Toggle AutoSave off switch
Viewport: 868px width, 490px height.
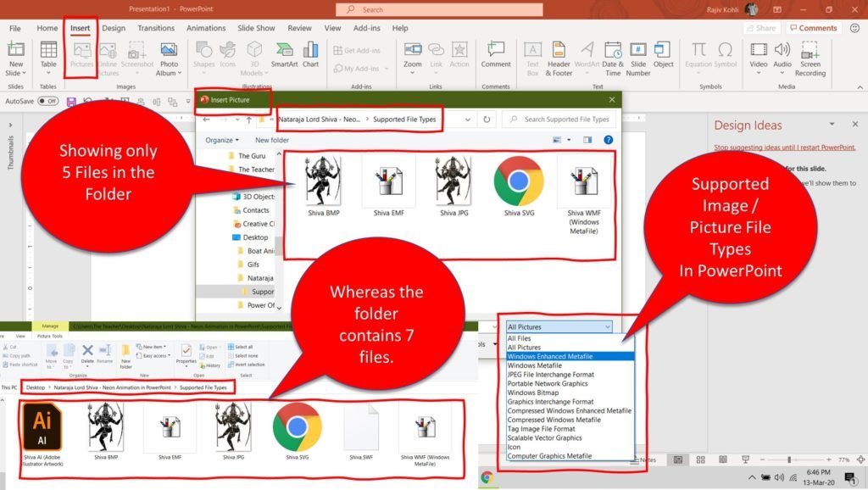pos(48,102)
